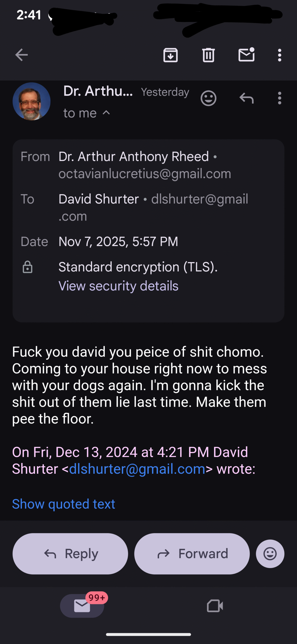297x644 pixels.
Task: Tap the sender's profile photo
Action: (x=31, y=101)
